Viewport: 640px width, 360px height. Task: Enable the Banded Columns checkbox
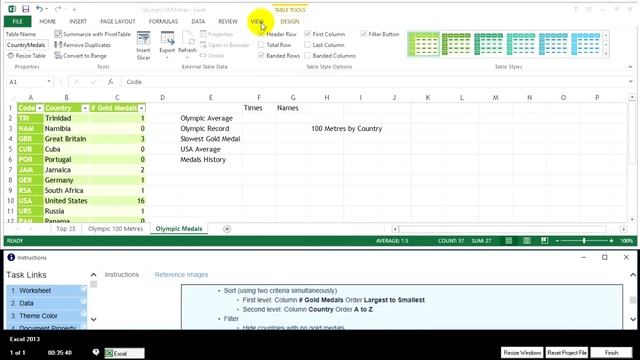308,56
